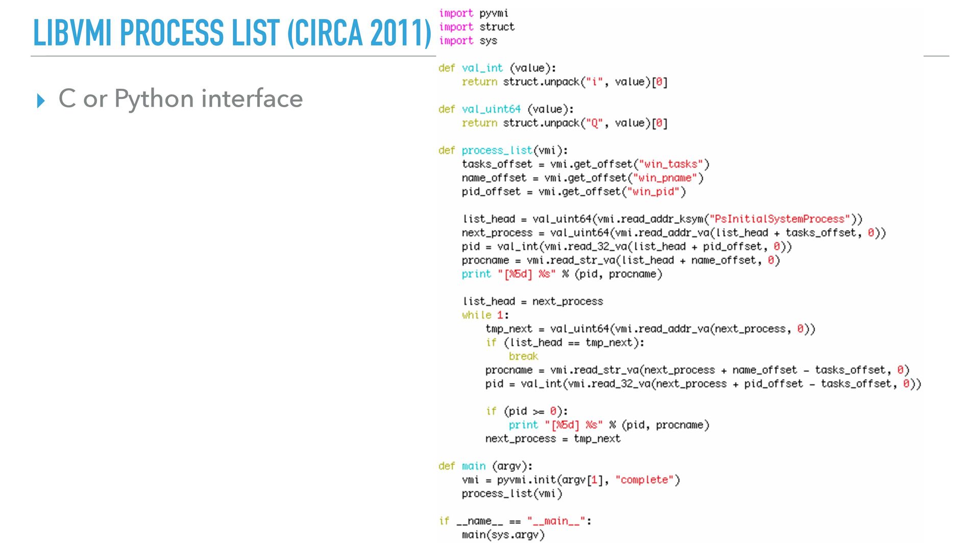This screenshot has width=980, height=551.
Task: Click the "win_pname" string literal
Action: 665,178
